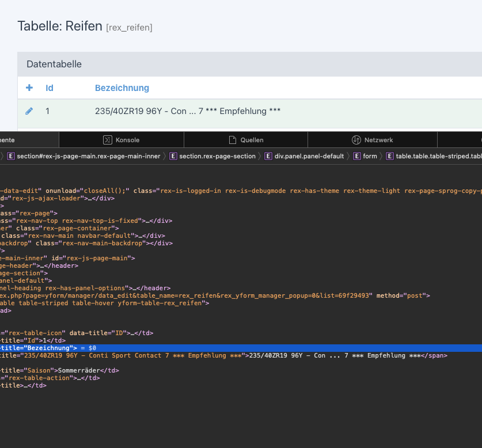Click the Id value 1 in the table

point(47,111)
